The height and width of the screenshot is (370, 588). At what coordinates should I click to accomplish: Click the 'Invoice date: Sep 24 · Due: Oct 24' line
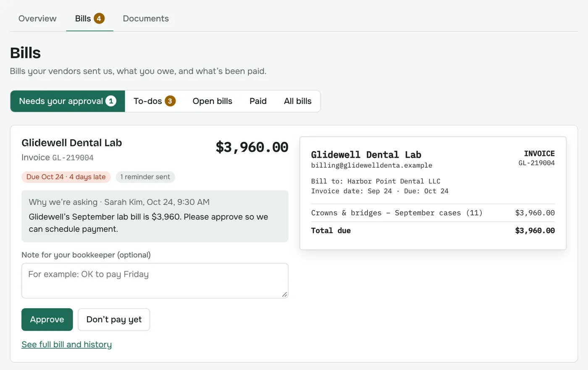point(380,191)
